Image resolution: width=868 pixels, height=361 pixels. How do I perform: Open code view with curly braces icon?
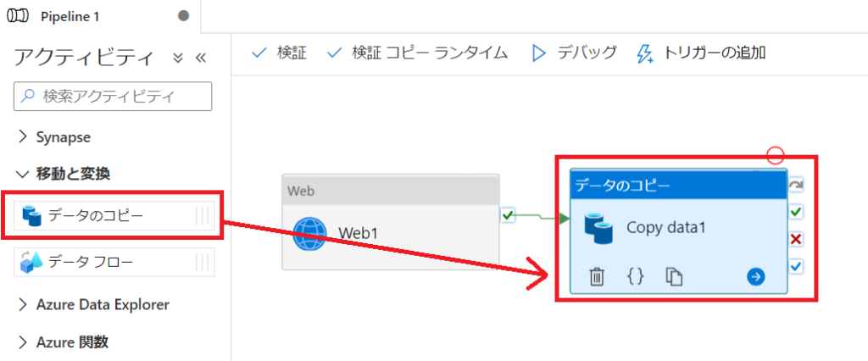coord(635,276)
